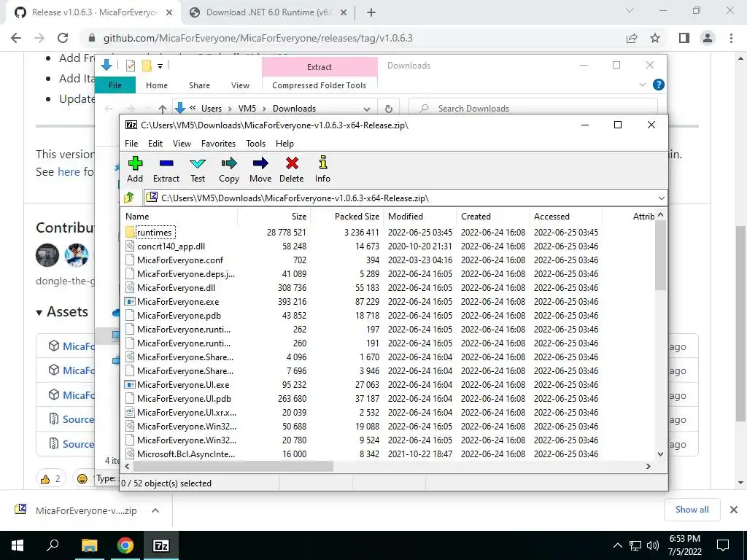Extract files using the Extract toolbar button
The image size is (747, 560).
[x=166, y=169]
